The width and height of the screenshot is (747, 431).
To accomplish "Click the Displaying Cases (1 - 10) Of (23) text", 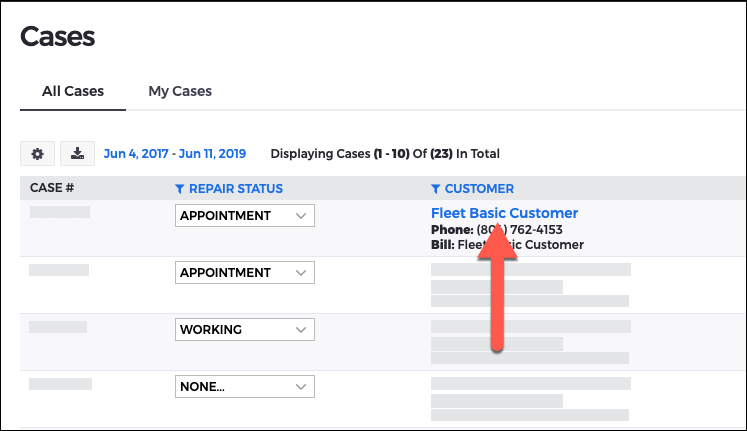I will click(385, 154).
